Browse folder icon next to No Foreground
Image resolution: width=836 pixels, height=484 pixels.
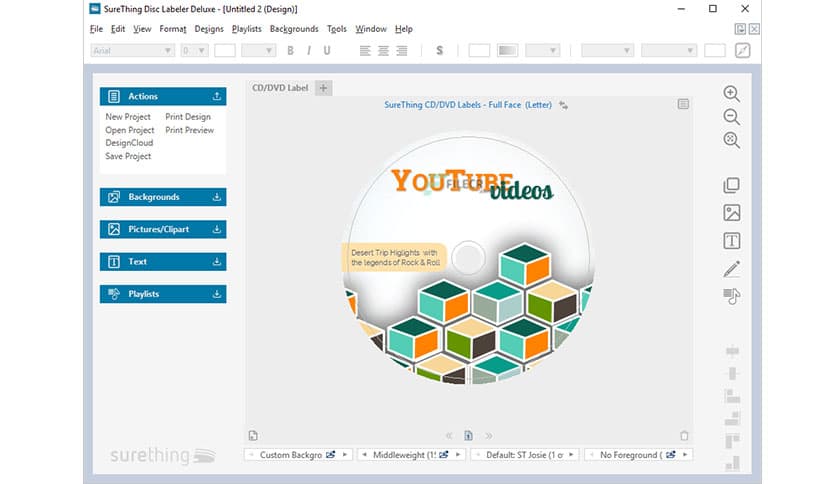[x=671, y=455]
